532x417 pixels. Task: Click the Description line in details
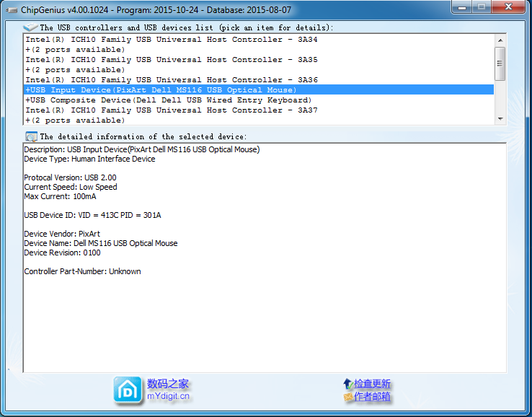142,149
